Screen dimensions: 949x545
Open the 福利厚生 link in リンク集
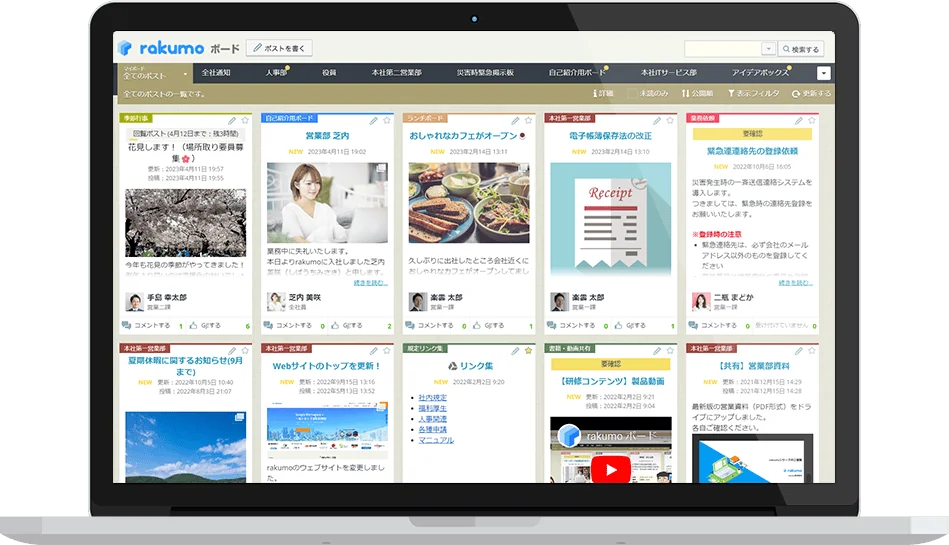(x=433, y=408)
